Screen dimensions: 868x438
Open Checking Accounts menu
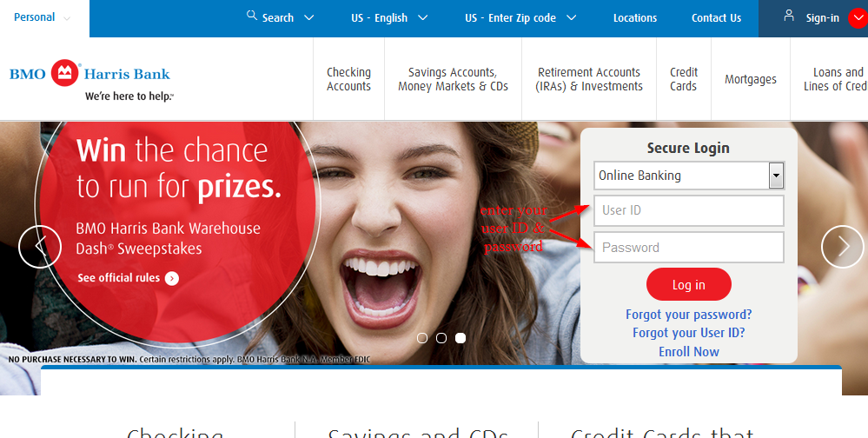tap(348, 79)
